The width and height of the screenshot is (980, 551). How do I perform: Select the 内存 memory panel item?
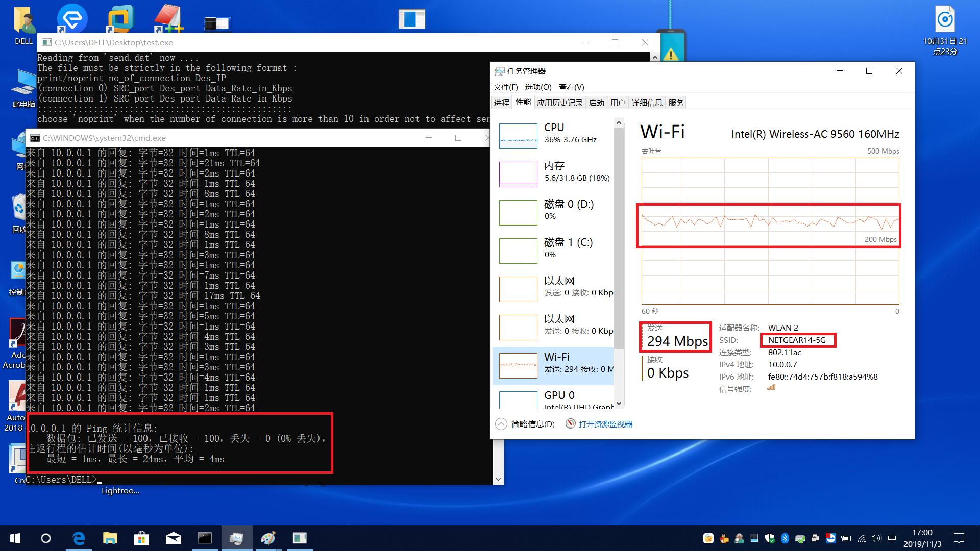point(554,172)
